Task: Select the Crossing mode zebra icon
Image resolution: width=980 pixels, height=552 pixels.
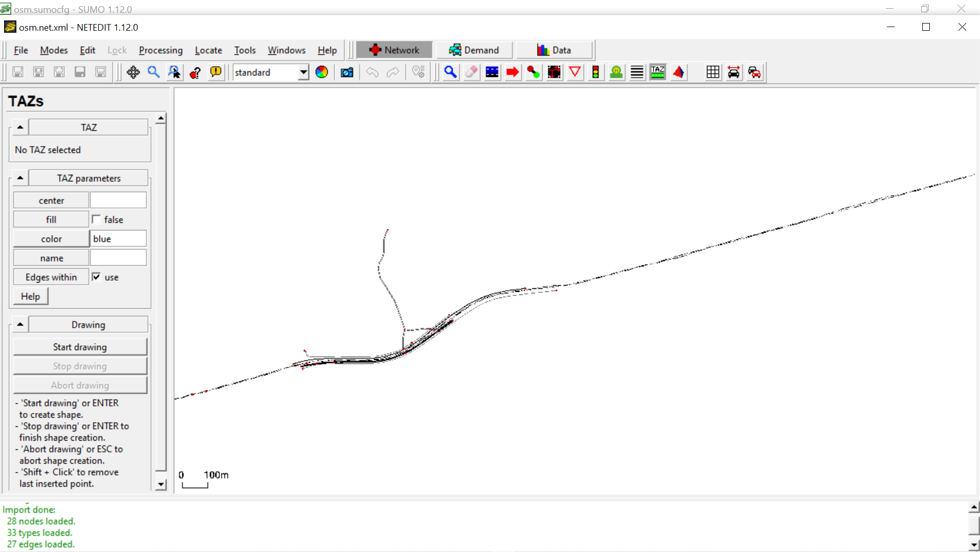Action: tap(637, 72)
